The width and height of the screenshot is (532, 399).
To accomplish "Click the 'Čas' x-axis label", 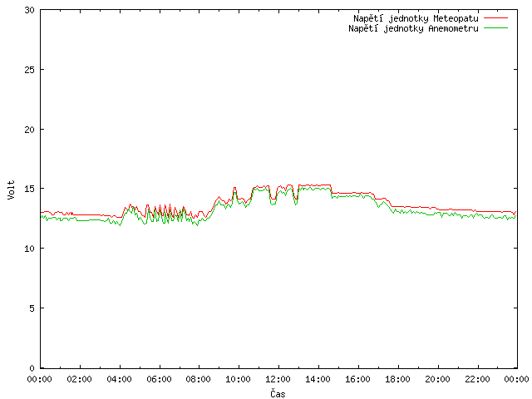I will pos(278,393).
